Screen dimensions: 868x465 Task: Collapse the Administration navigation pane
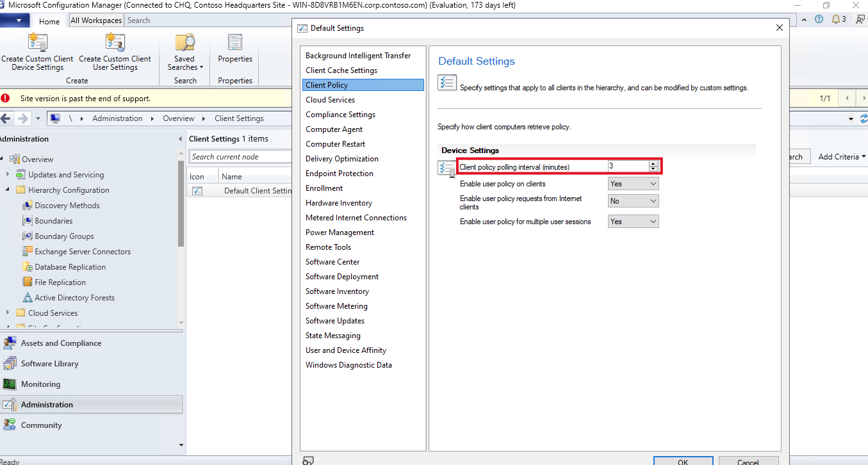179,139
